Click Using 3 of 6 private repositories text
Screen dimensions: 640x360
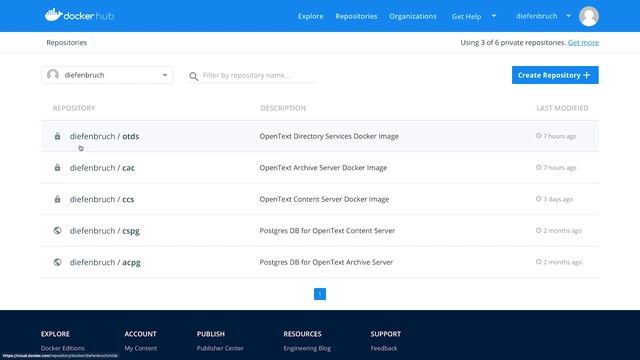click(x=513, y=42)
